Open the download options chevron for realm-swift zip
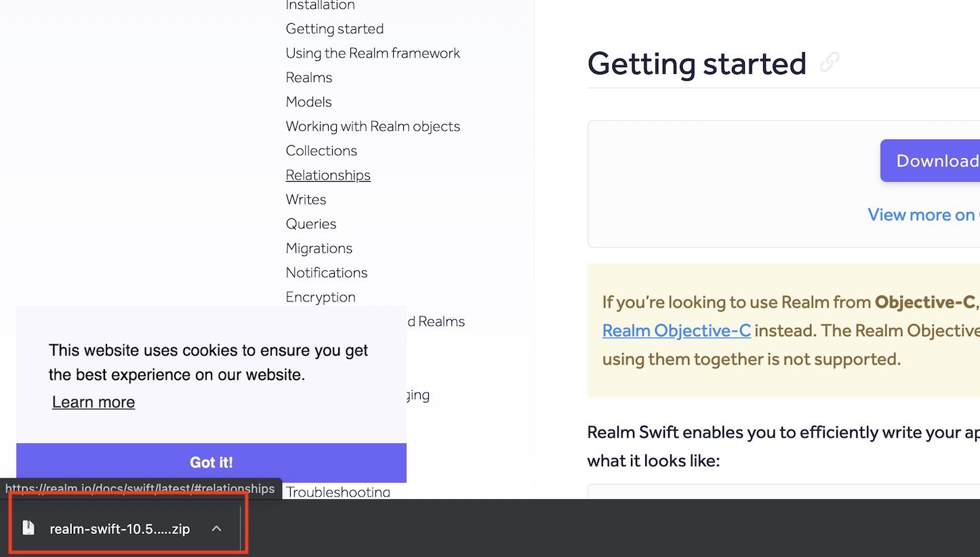 [216, 529]
